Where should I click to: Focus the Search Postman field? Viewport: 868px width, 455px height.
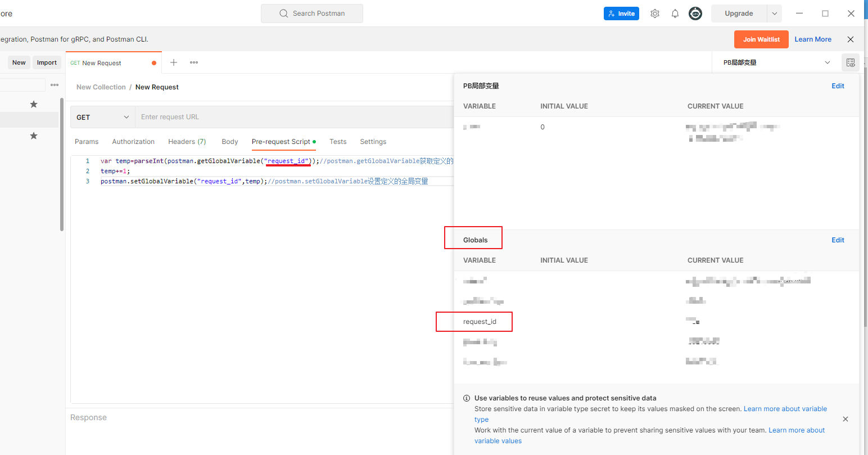pyautogui.click(x=312, y=13)
